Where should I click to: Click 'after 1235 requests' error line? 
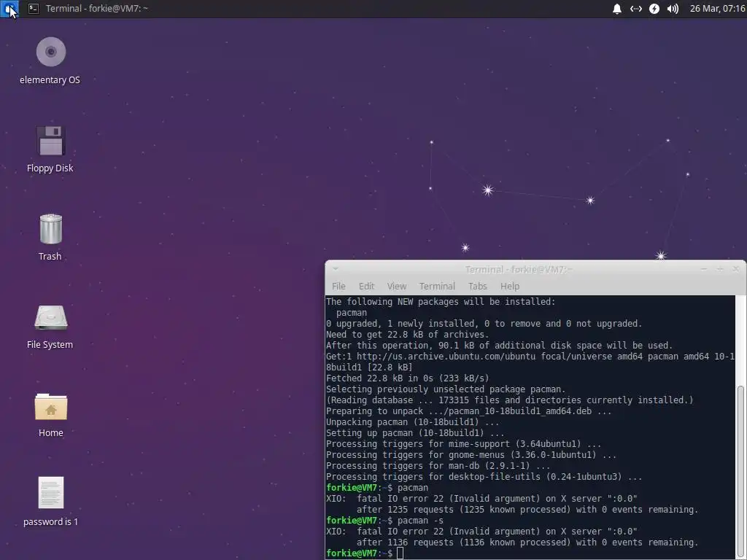click(x=527, y=510)
